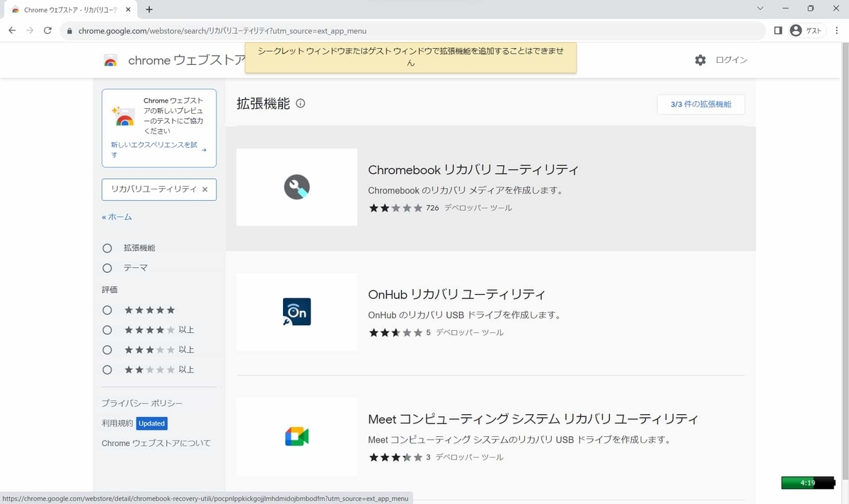Image resolution: width=849 pixels, height=504 pixels.
Task: Click the OnHub extension's star rating
Action: coord(395,332)
